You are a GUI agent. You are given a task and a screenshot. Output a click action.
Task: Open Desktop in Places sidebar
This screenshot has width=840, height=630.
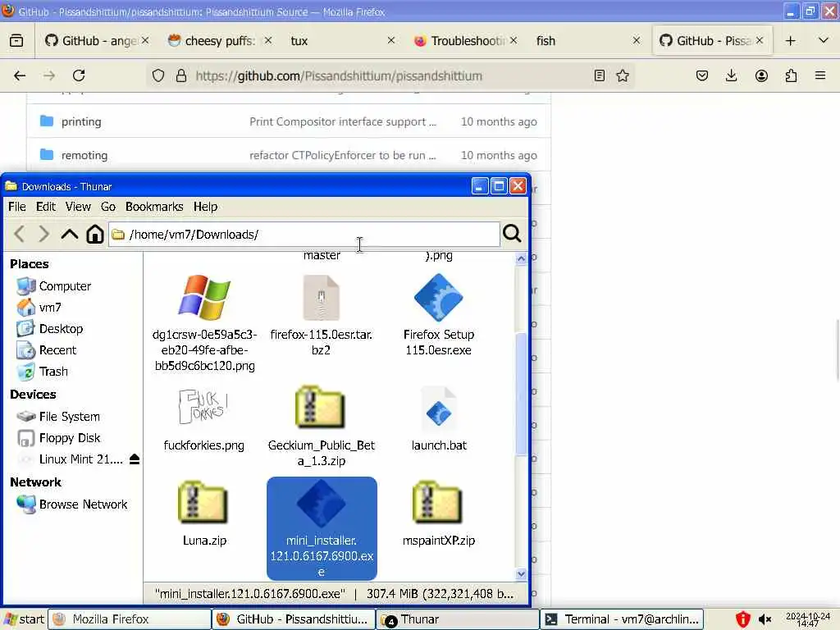(50, 329)
